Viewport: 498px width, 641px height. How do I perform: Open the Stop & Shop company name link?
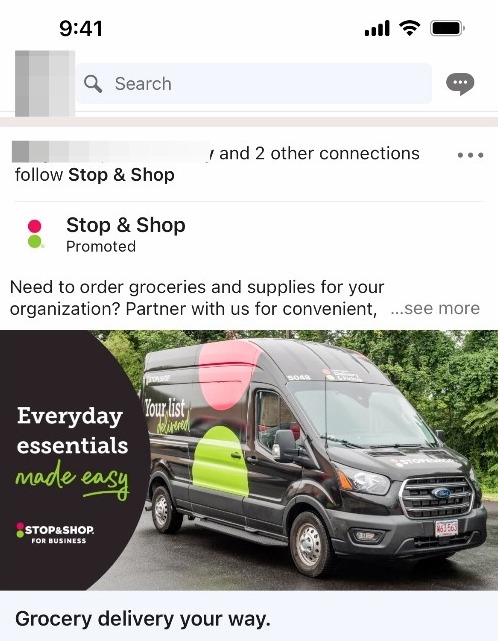click(x=126, y=225)
